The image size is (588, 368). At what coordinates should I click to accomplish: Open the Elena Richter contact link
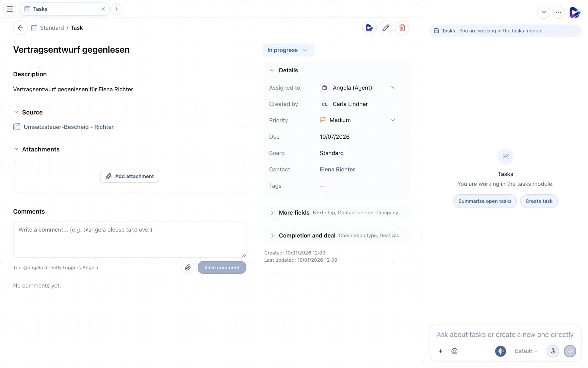pyautogui.click(x=337, y=169)
